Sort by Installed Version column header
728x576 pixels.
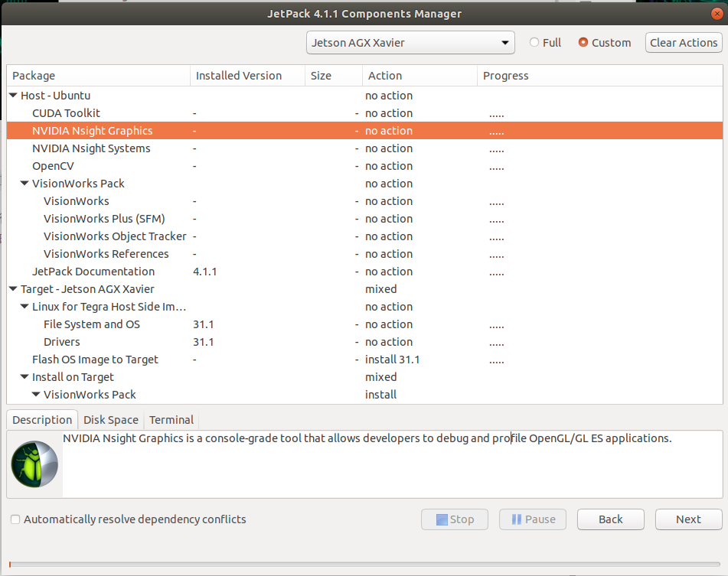tap(247, 76)
